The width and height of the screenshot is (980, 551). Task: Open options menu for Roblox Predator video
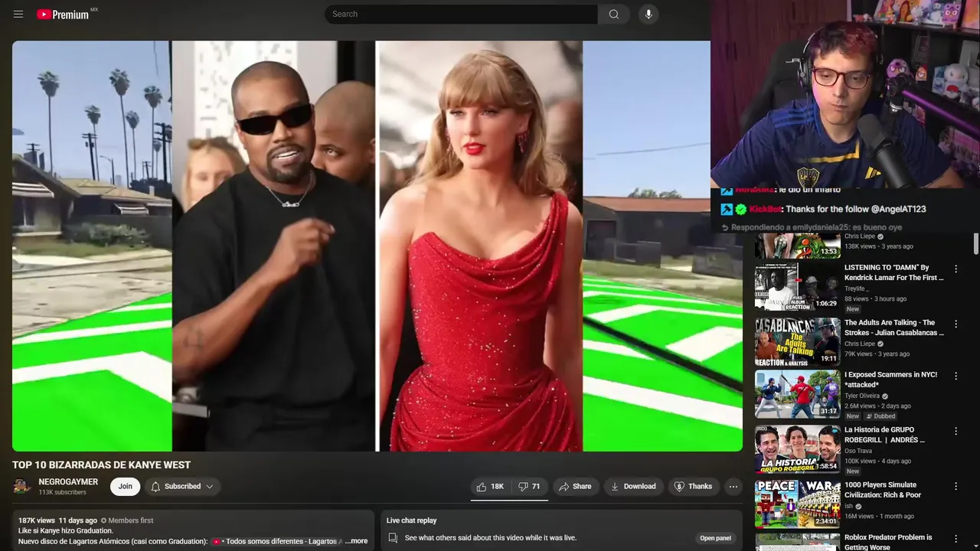click(x=955, y=539)
